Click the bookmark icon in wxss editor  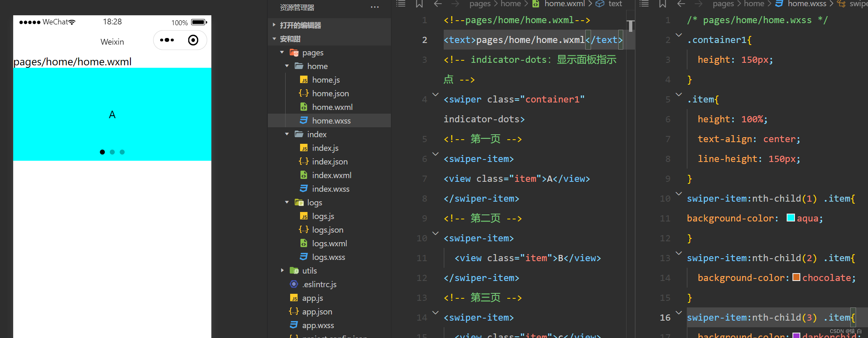tap(663, 4)
